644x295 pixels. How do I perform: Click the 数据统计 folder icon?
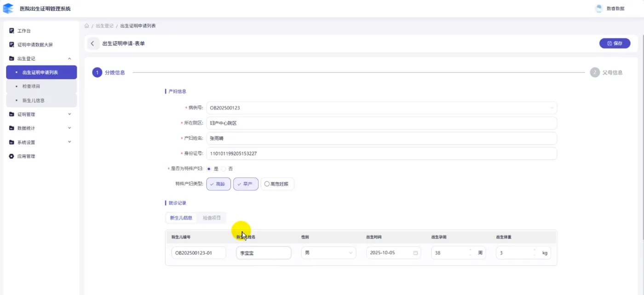click(x=12, y=128)
